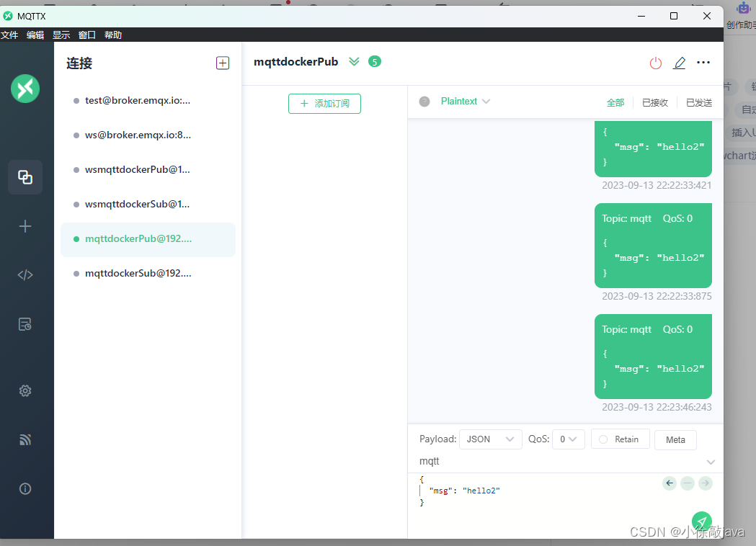Click the 添加订阅 button
This screenshot has width=756, height=546.
click(324, 104)
